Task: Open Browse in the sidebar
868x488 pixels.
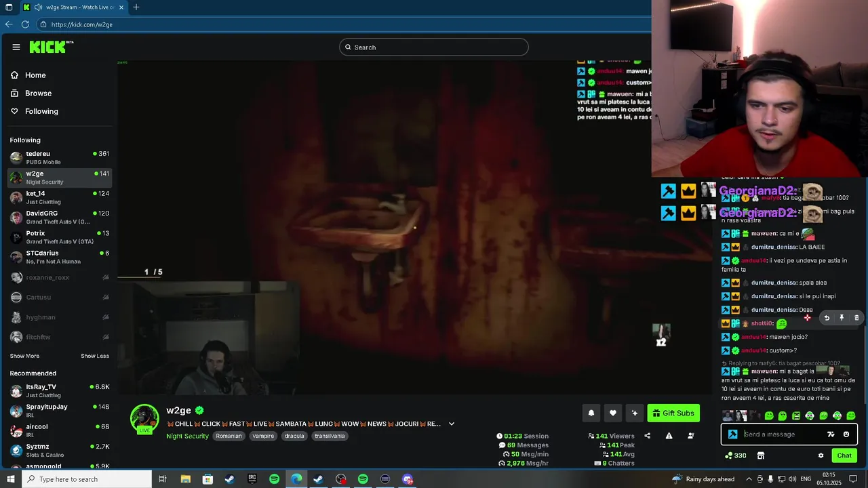Action: [x=38, y=93]
